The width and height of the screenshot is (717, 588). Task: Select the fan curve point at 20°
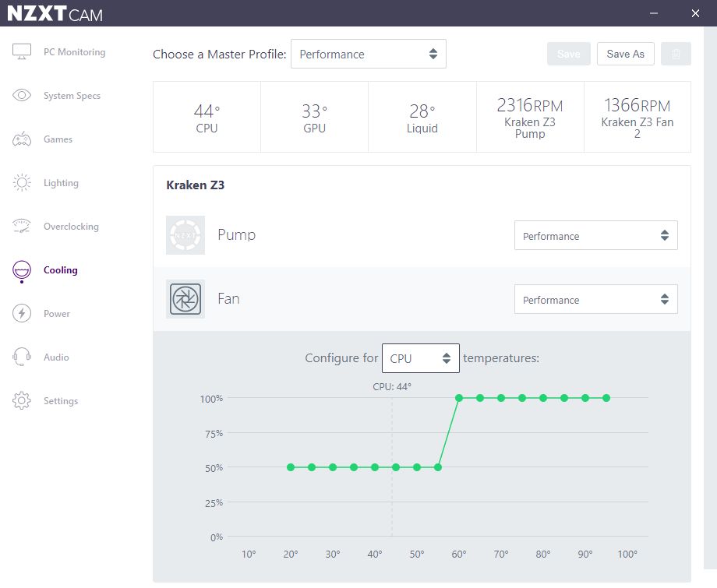[x=291, y=467]
